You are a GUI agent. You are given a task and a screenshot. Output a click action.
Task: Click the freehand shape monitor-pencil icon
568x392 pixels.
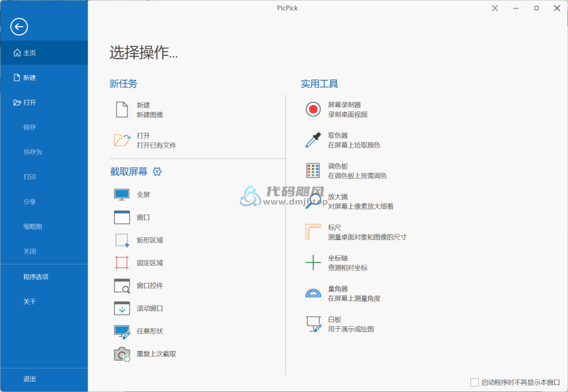122,332
